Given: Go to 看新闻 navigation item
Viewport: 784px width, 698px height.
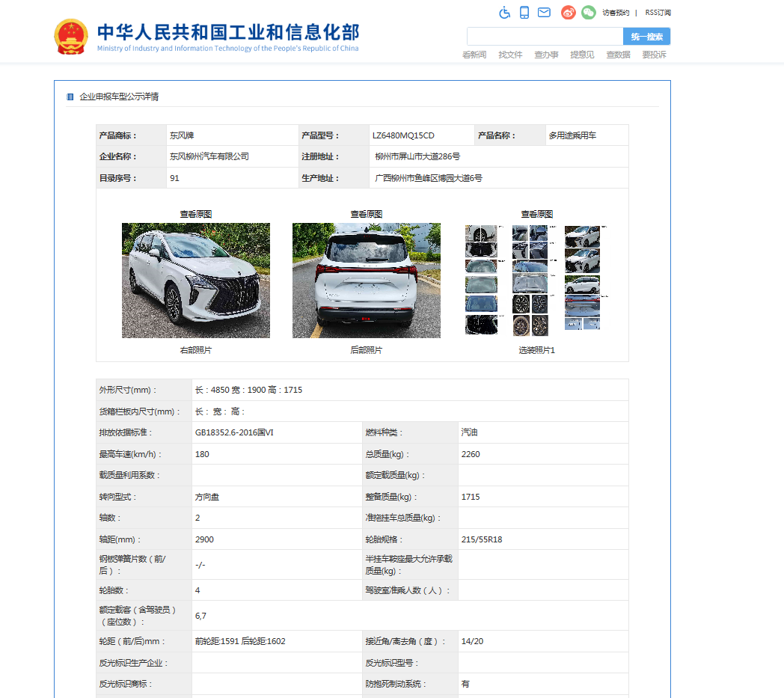Looking at the screenshot, I should (474, 55).
